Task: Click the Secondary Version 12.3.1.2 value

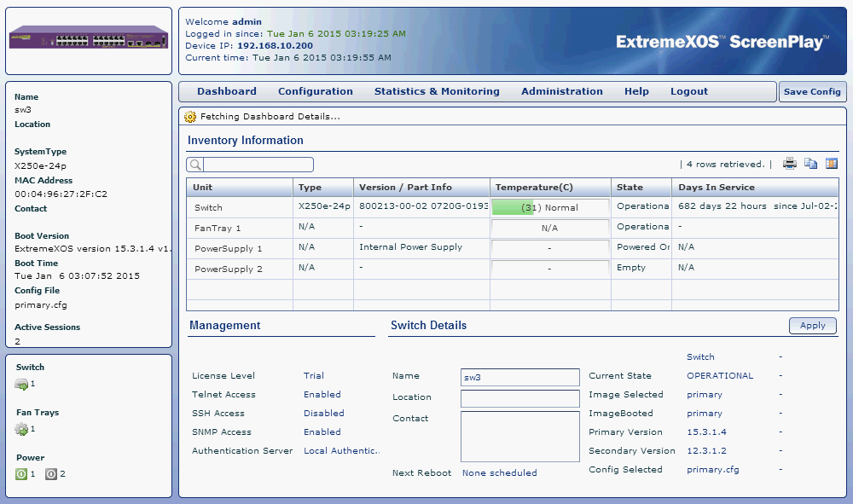Action: (x=706, y=451)
